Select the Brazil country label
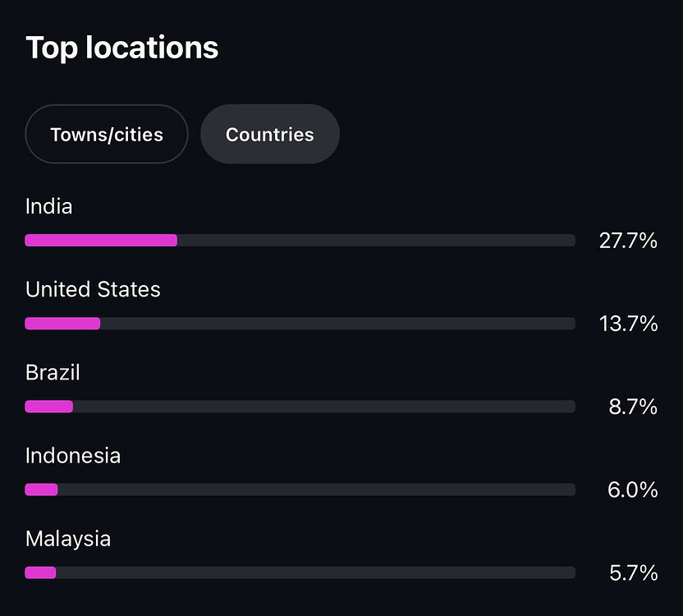683x616 pixels. tap(53, 372)
